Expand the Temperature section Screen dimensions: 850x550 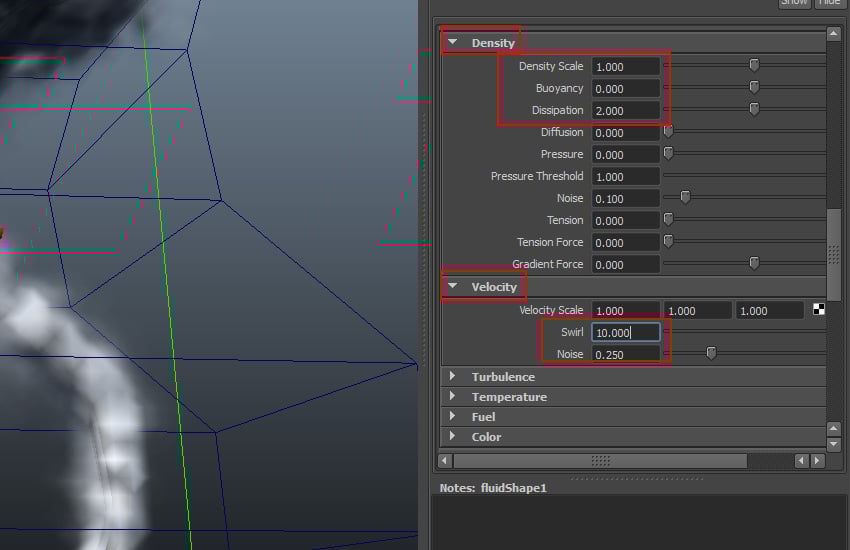[453, 396]
